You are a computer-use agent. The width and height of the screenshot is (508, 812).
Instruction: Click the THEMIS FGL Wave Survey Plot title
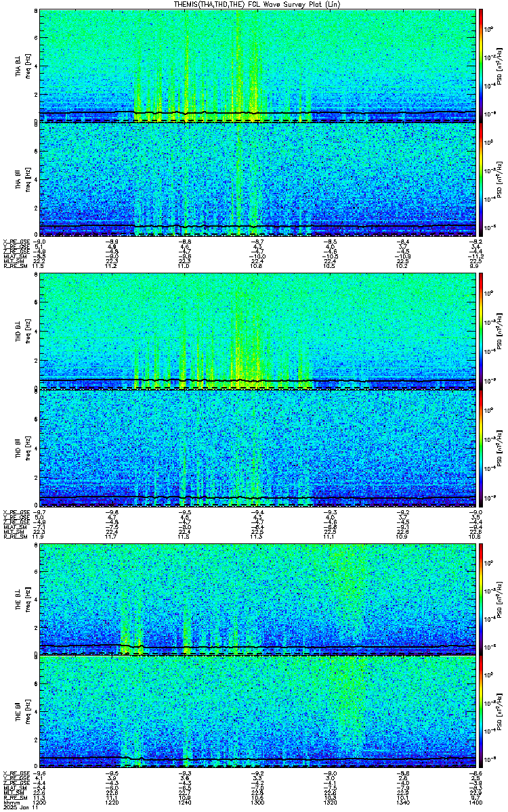pos(255,4)
